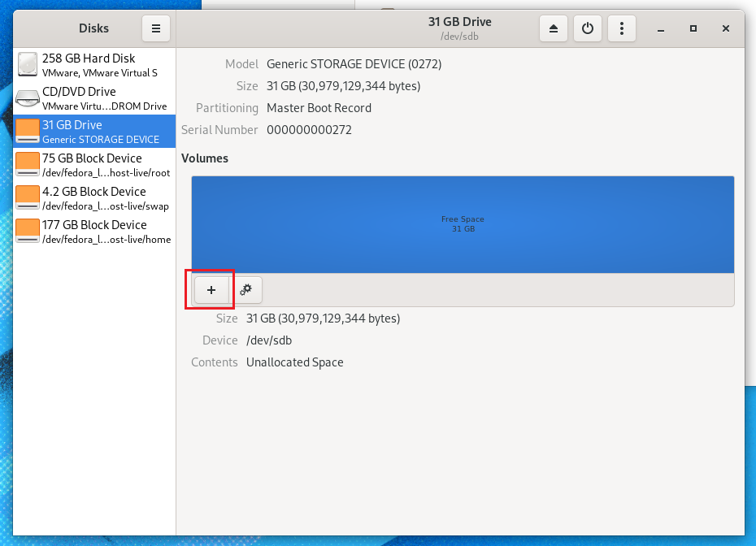Open the drive options kebab menu
The width and height of the screenshot is (756, 546).
(621, 28)
